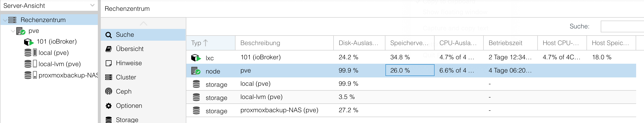Click the Optionen gear icon
This screenshot has width=644, height=123.
(x=108, y=106)
